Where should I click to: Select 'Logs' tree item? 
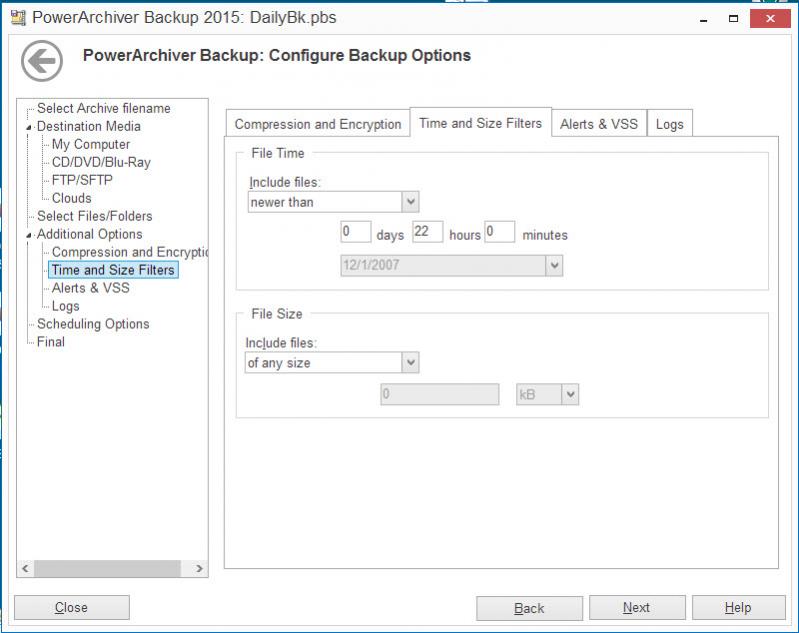tap(66, 306)
